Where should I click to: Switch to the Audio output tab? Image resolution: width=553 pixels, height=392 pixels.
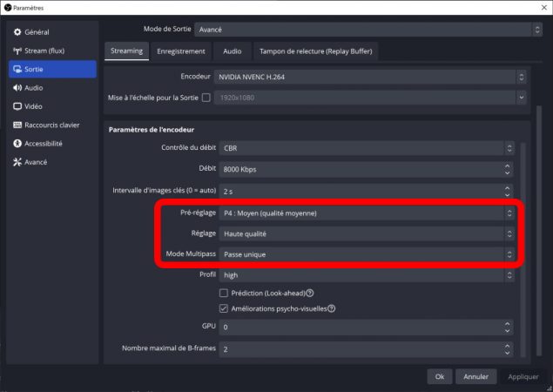click(232, 51)
